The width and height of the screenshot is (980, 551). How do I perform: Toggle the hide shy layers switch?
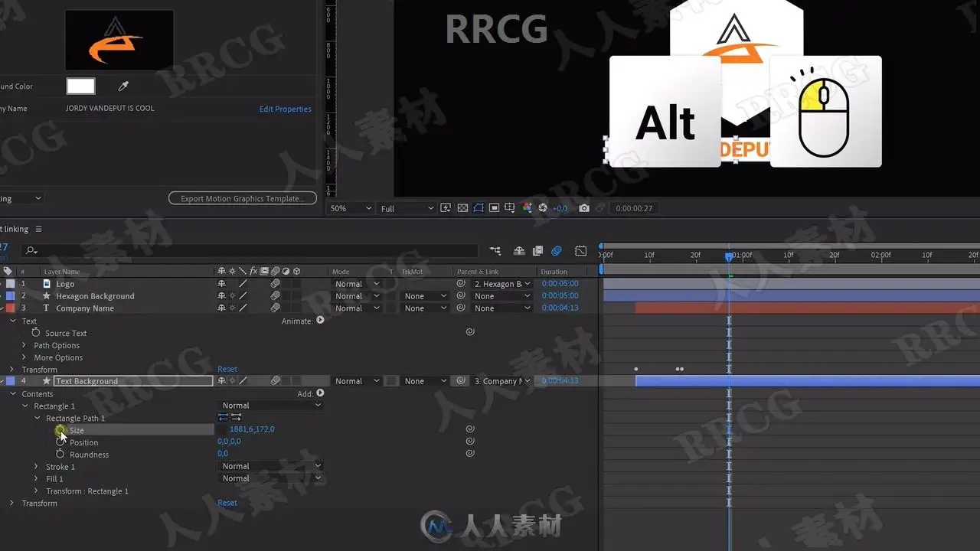(x=519, y=250)
